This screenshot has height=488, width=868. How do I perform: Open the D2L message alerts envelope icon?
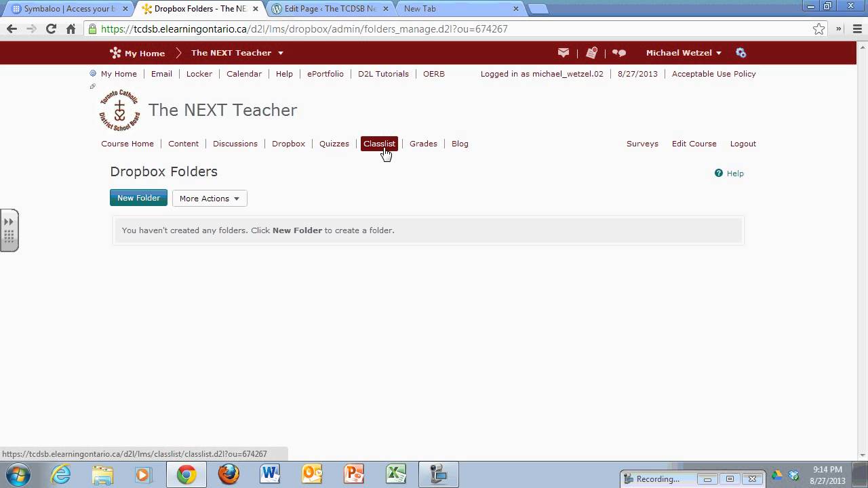click(564, 53)
